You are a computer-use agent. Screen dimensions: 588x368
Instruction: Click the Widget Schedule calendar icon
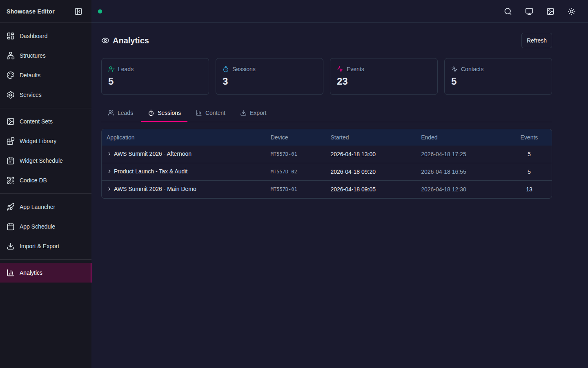(11, 161)
